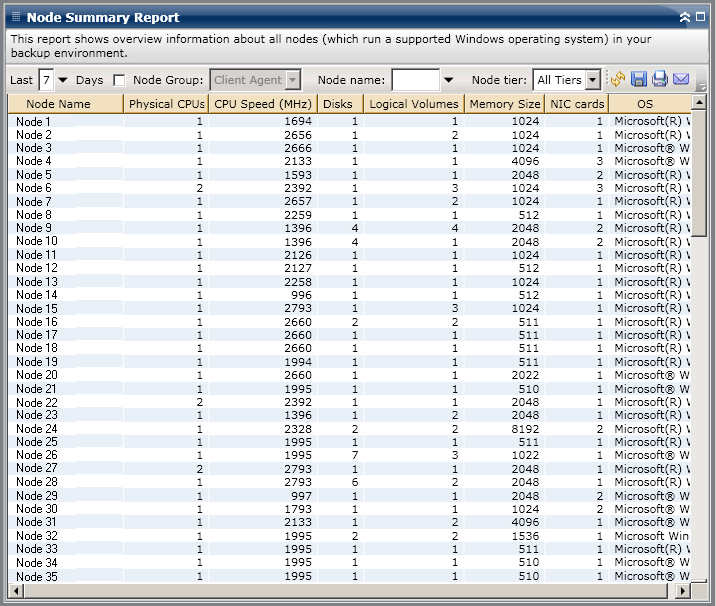Select the Node 10 row
This screenshot has height=606, width=716.
click(349, 242)
